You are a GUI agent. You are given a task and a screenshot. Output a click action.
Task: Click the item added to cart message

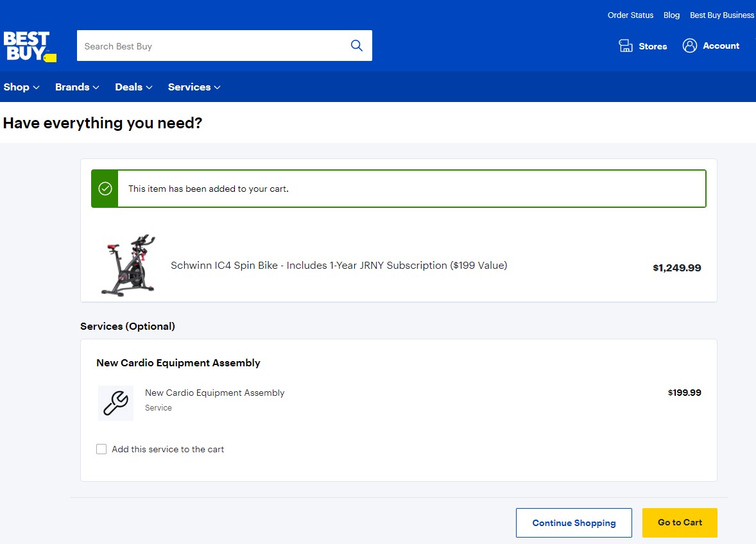[209, 189]
